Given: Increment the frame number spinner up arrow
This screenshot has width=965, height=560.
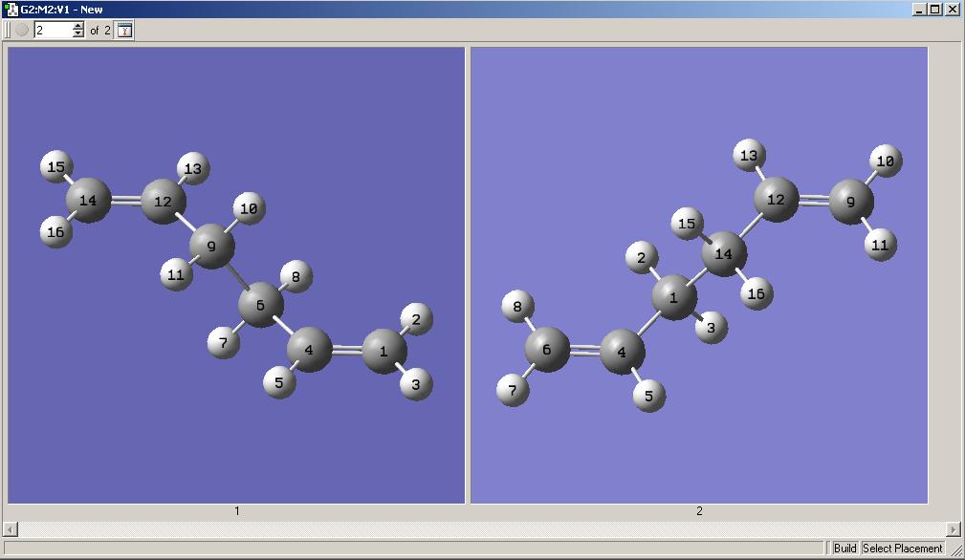Looking at the screenshot, I should tap(78, 26).
